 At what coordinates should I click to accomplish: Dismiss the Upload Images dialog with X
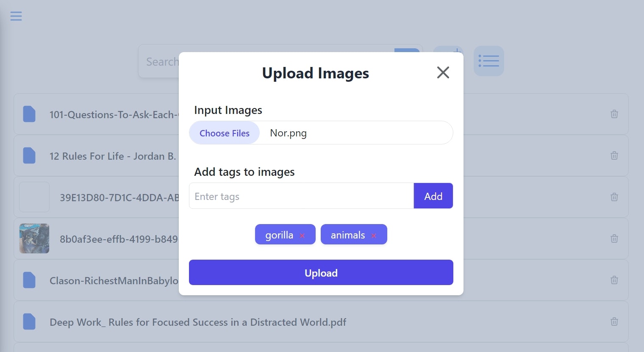(x=443, y=72)
